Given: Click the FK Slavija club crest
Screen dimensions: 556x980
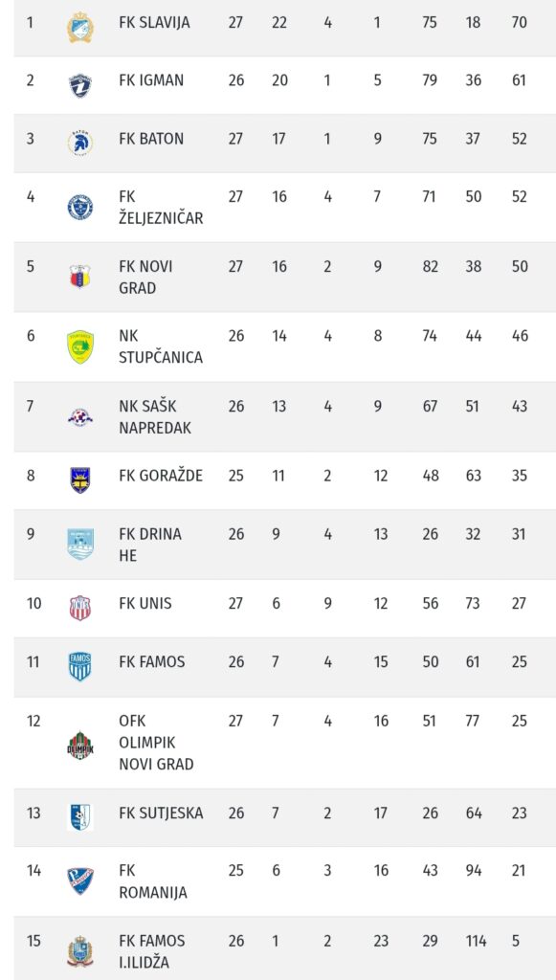Looking at the screenshot, I should tap(80, 28).
